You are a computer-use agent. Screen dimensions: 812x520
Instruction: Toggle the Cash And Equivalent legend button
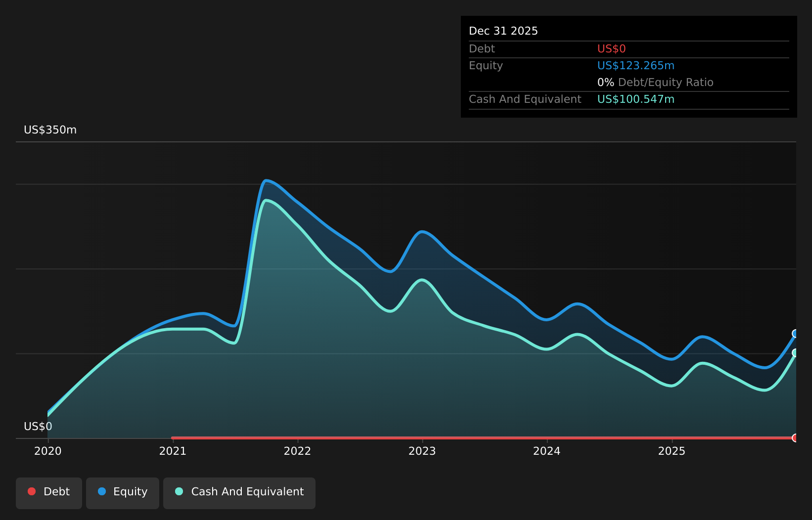click(239, 493)
